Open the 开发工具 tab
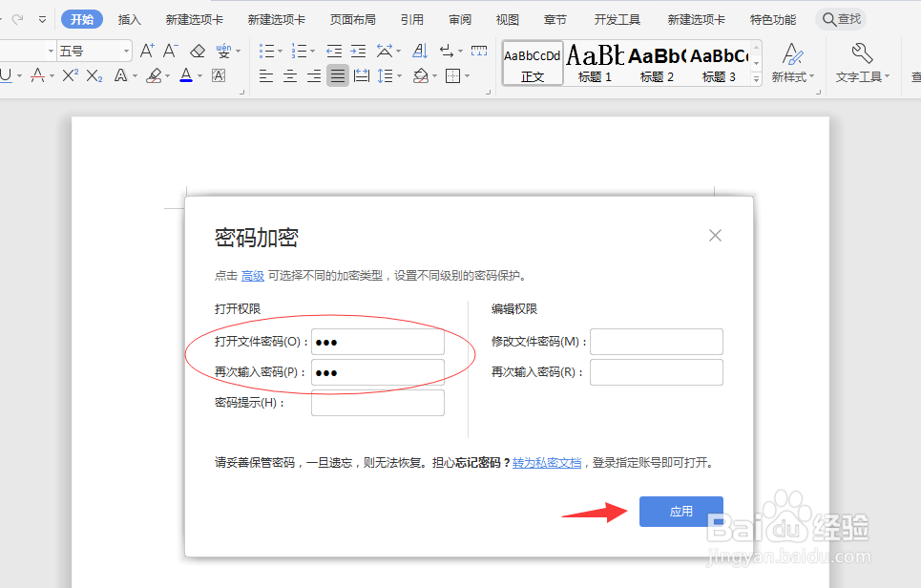The image size is (921, 588). coord(617,19)
